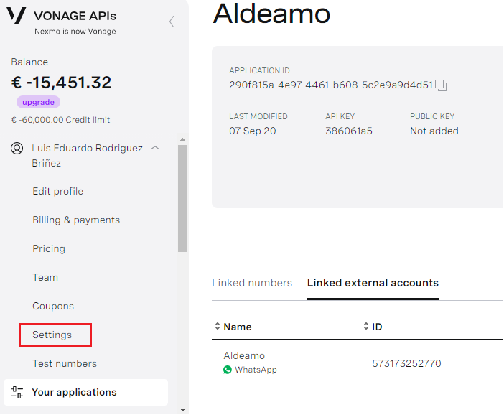Screen dimensions: 504x420
Task: Copy the application ID with copy icon
Action: (441, 85)
